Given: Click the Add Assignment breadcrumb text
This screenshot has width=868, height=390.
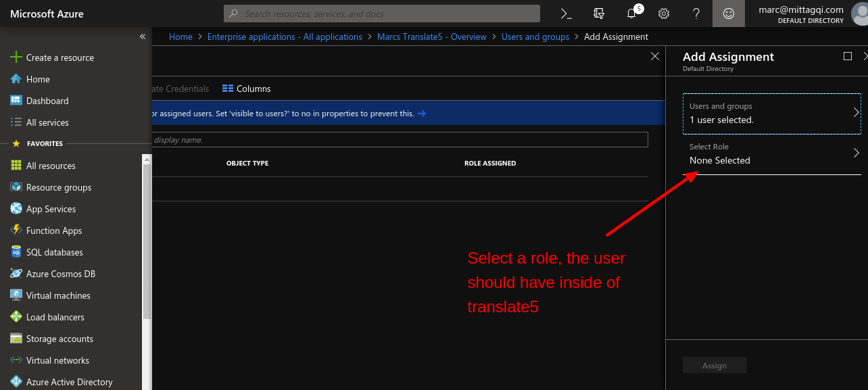Looking at the screenshot, I should click(x=616, y=37).
